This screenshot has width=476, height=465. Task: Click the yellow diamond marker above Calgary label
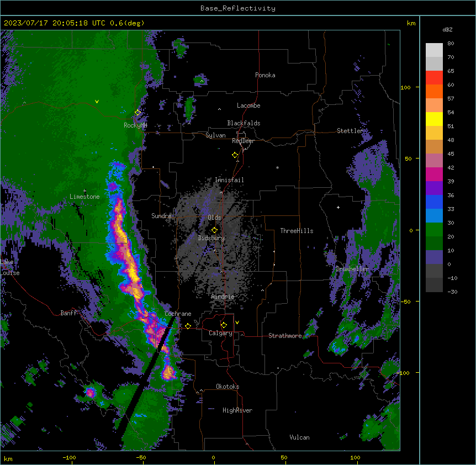click(224, 325)
